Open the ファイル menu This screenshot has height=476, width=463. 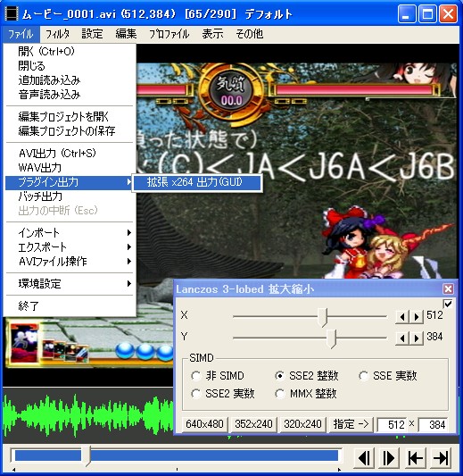(21, 34)
